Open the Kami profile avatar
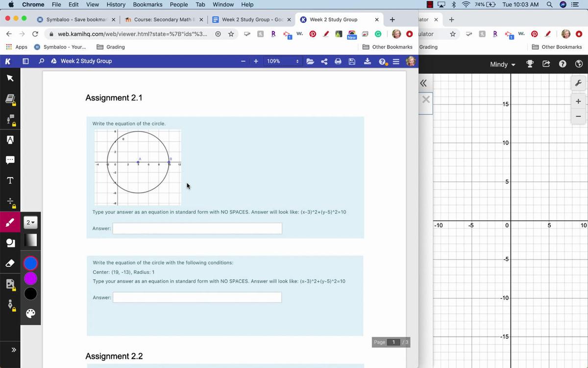 tap(411, 61)
